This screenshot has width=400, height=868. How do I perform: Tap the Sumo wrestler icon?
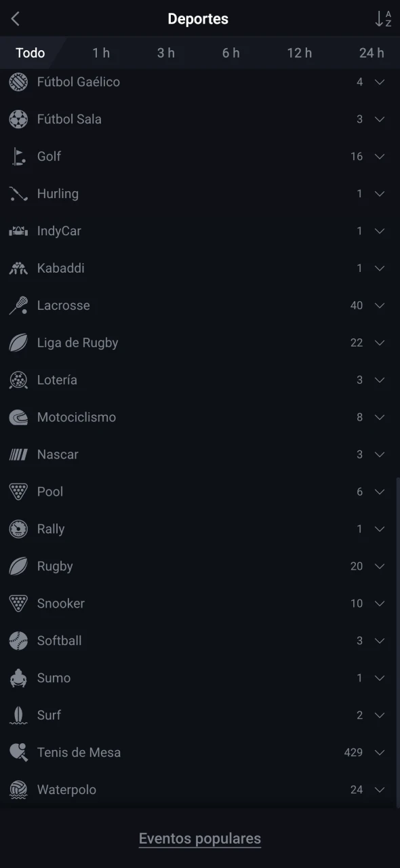point(18,678)
